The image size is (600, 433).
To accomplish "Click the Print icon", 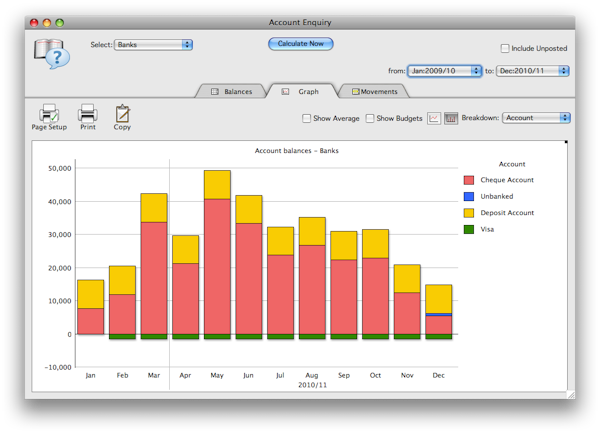I will [88, 113].
